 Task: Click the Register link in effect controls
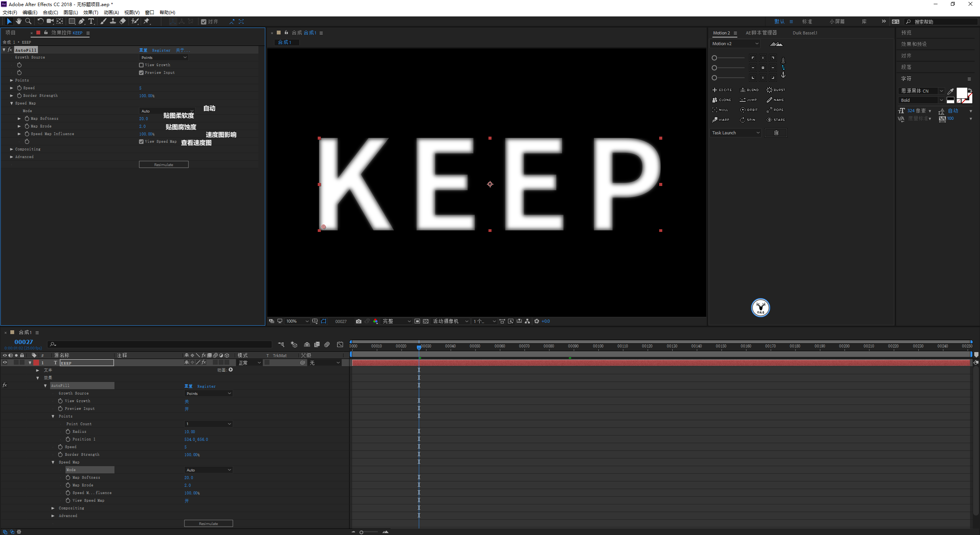coord(161,50)
